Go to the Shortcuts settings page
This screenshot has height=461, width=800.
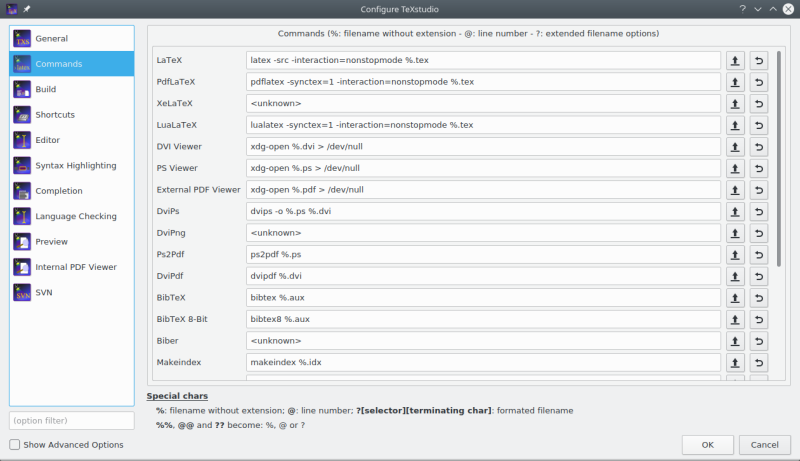pyautogui.click(x=72, y=115)
